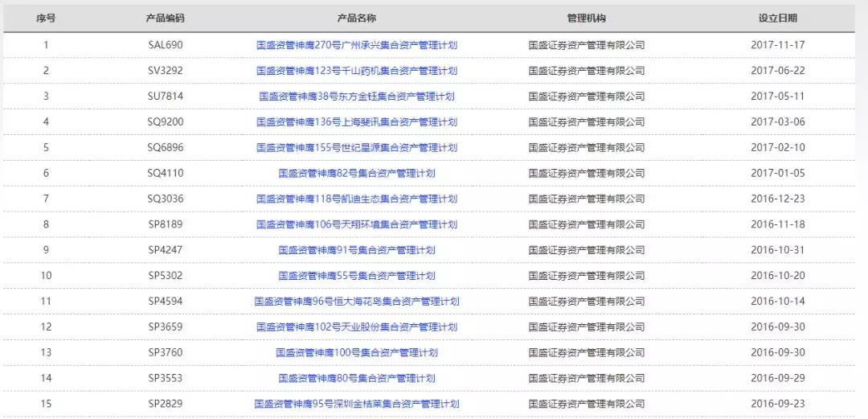This screenshot has width=868, height=419.
Task: Click the 设立日期 column header
Action: (778, 18)
